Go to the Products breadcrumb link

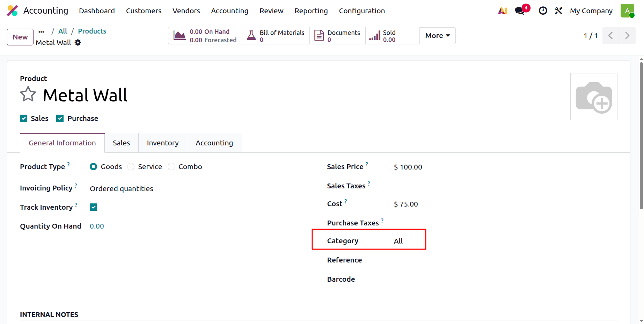pyautogui.click(x=92, y=31)
